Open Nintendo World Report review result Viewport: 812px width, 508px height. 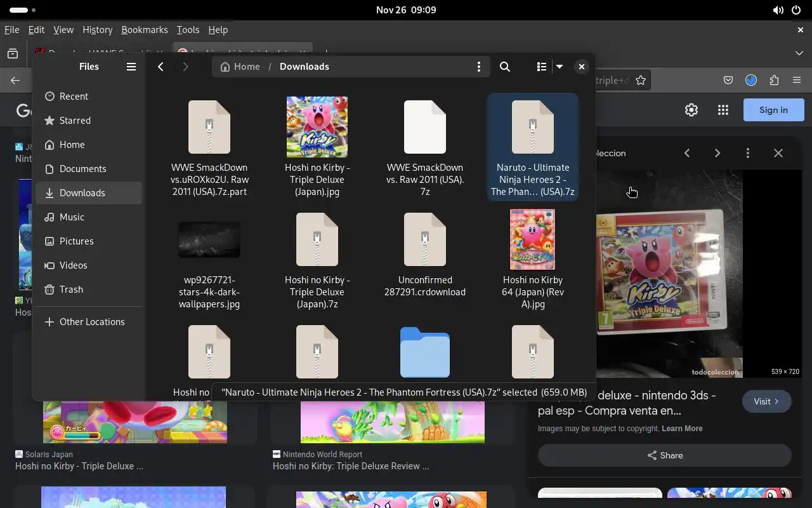coord(351,466)
